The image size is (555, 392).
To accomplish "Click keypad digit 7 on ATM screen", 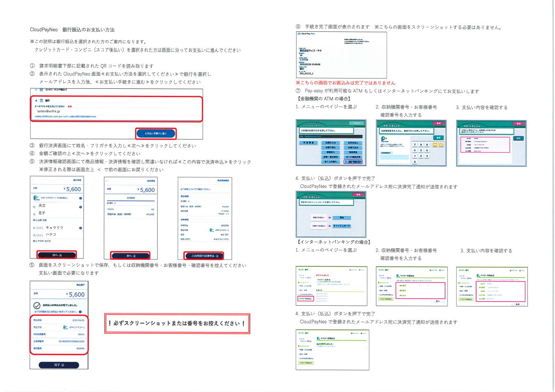I will (415, 145).
